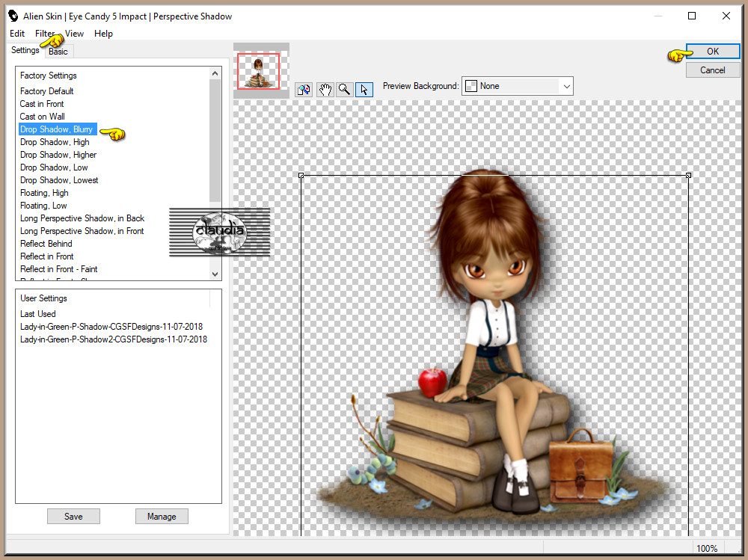Click the OK button
This screenshot has width=748, height=560.
(x=713, y=52)
